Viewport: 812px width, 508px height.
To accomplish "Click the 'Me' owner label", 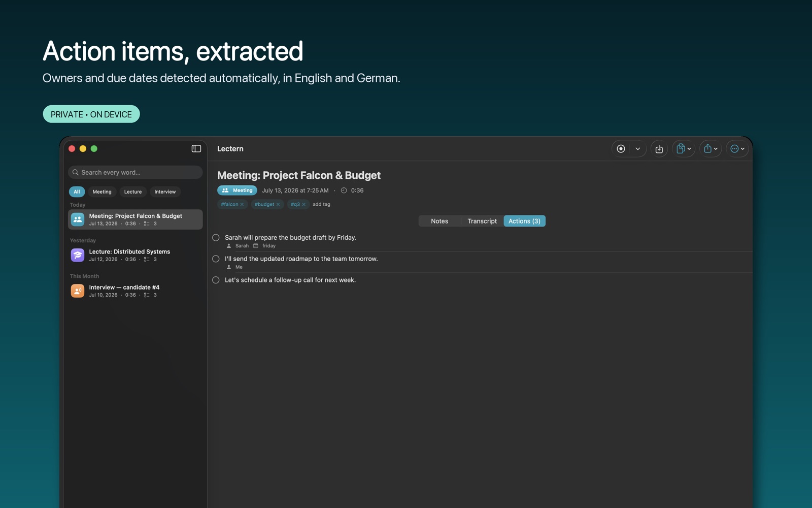I will coord(239,267).
